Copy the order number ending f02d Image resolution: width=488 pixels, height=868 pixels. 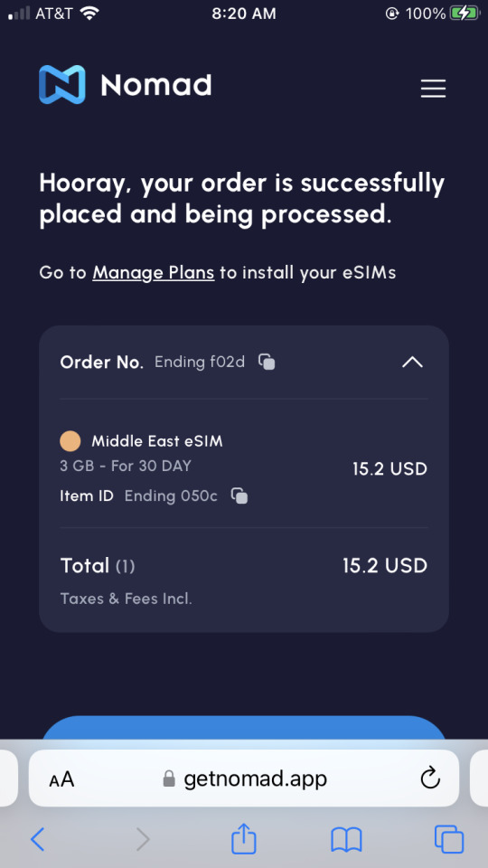(x=267, y=362)
